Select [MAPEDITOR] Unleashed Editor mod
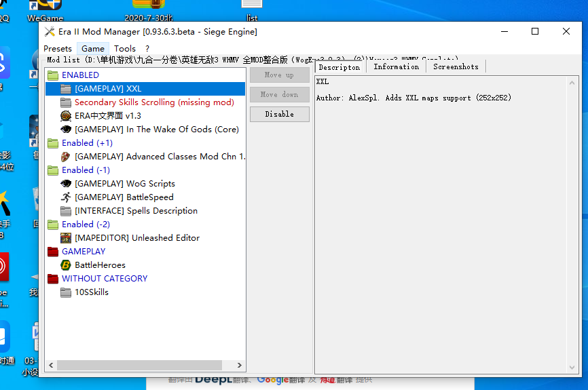Viewport: 588px width, 390px height. [137, 238]
